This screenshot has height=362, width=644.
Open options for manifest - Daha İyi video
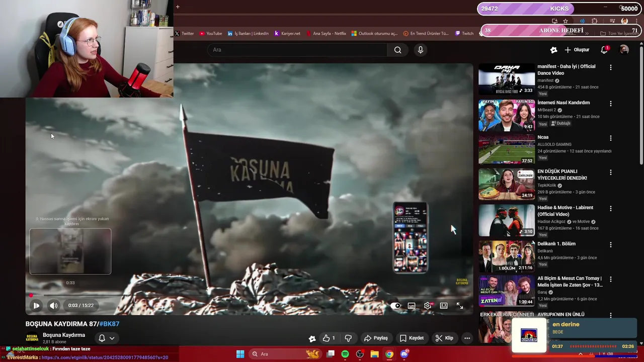point(611,67)
